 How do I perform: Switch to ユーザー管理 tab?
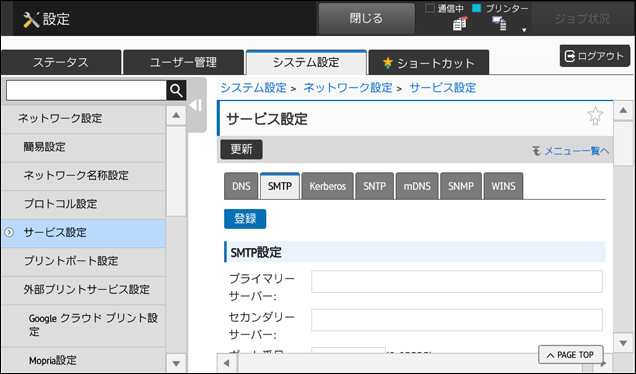point(183,62)
